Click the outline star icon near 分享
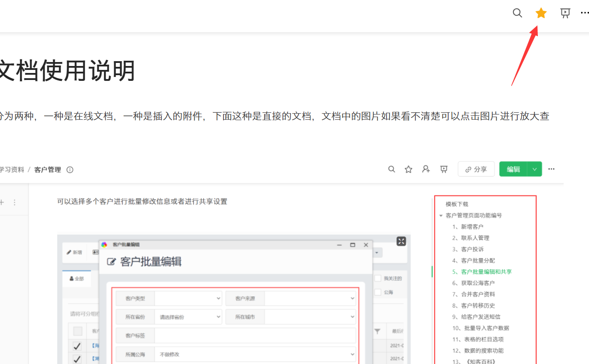 [x=408, y=169]
